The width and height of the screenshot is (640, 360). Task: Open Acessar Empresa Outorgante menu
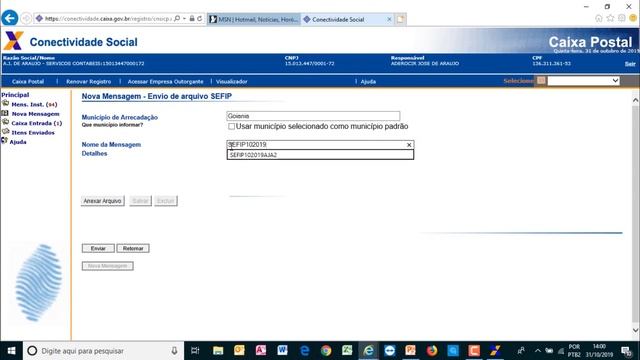tap(165, 82)
